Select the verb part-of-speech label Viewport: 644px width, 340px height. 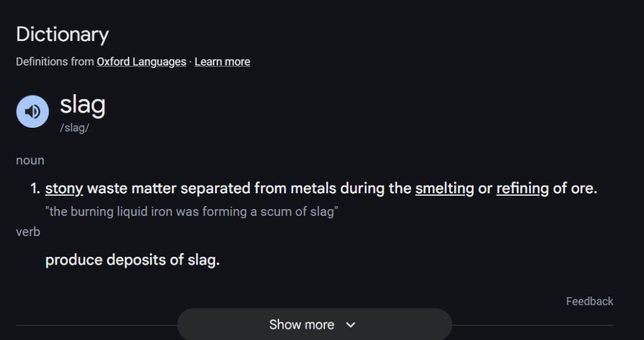[x=28, y=232]
